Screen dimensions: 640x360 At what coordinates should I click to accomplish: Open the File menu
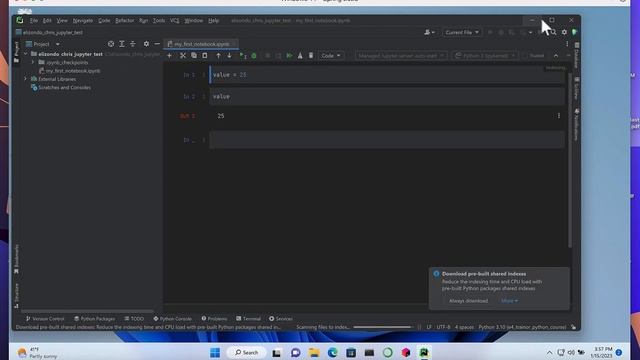click(x=34, y=20)
